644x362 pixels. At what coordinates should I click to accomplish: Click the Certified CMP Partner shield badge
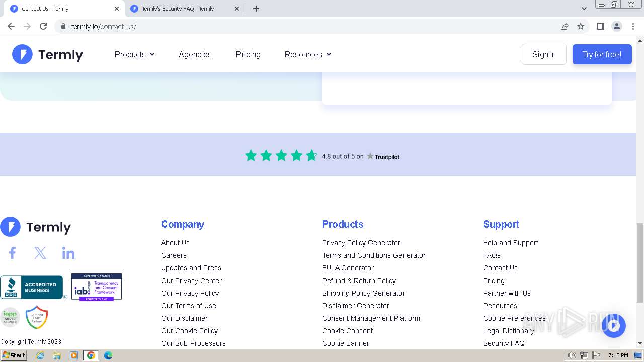pos(37,317)
